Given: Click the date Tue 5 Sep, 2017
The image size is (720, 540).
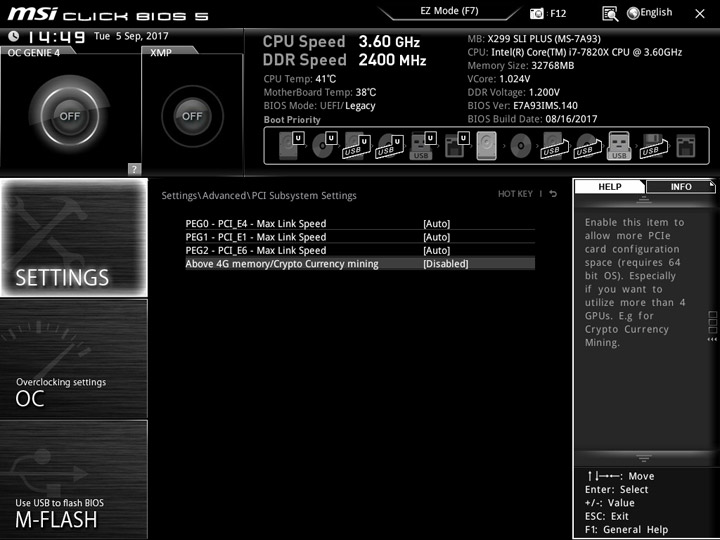Looking at the screenshot, I should tap(131, 36).
